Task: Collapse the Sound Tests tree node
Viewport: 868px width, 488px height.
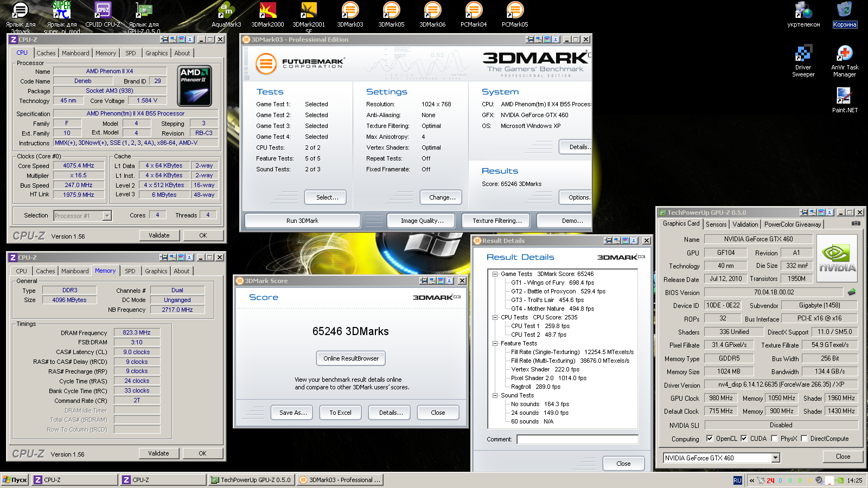Action: tap(495, 395)
